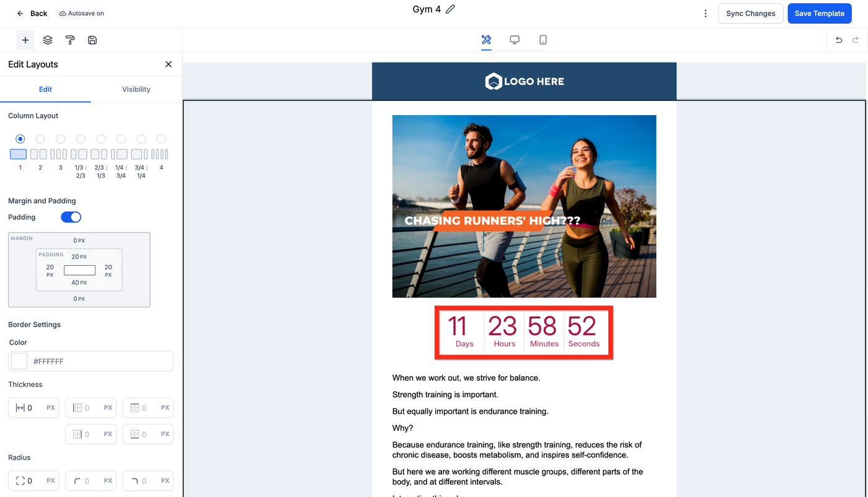Select the 2/3 : 1/3 layout radio
Viewport: 868px width, 497px height.
pos(100,139)
